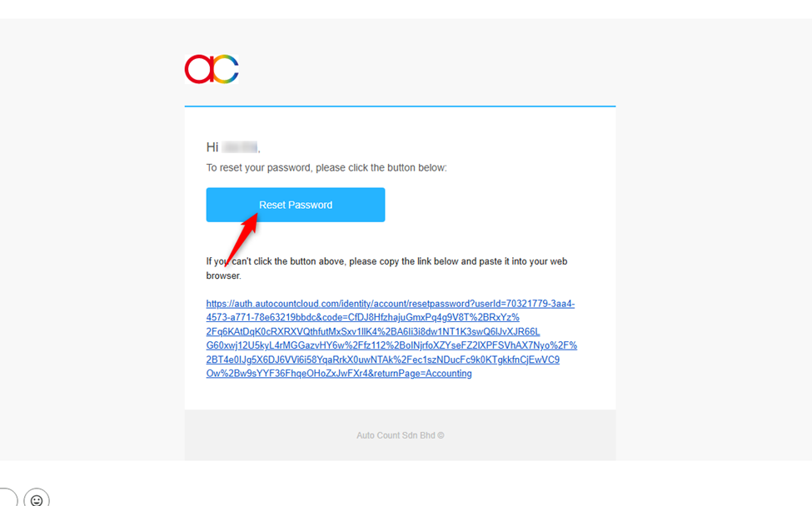The width and height of the screenshot is (812, 506).
Task: Open the link line starting https://auth.autocountcloud.com
Action: point(391,304)
